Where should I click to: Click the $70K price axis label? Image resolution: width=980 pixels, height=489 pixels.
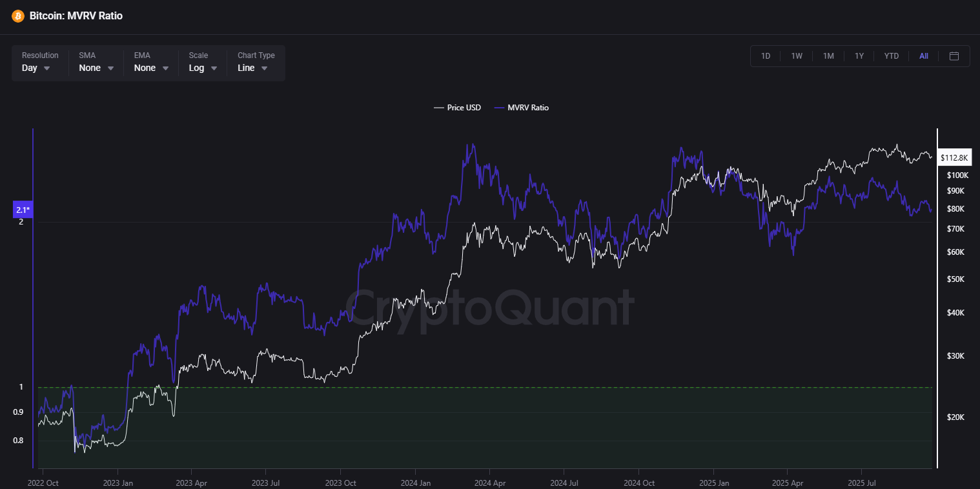(x=955, y=229)
